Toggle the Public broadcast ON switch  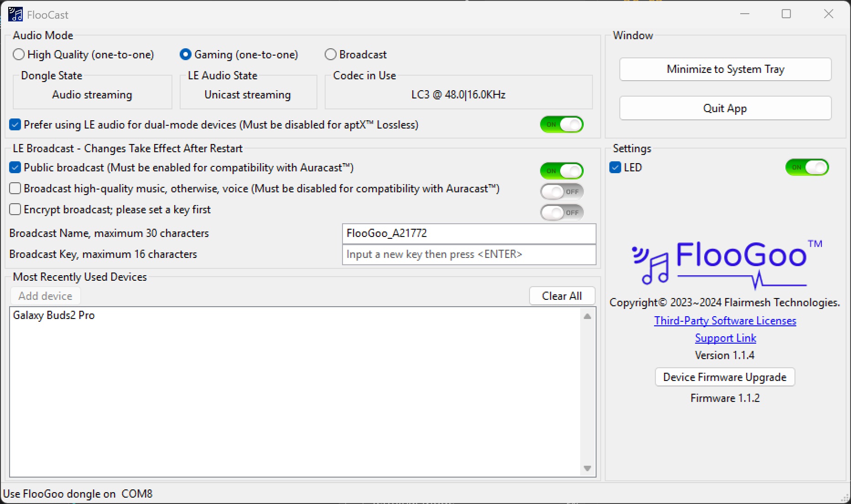click(562, 171)
